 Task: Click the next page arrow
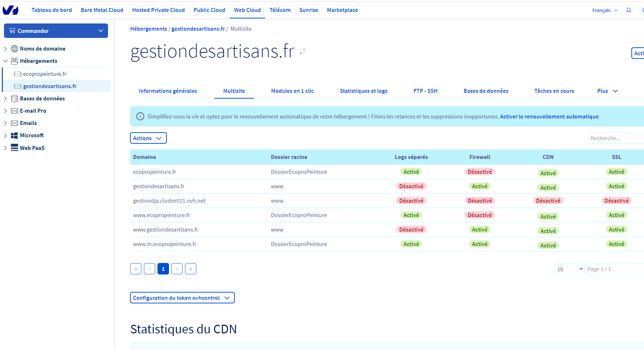point(177,269)
